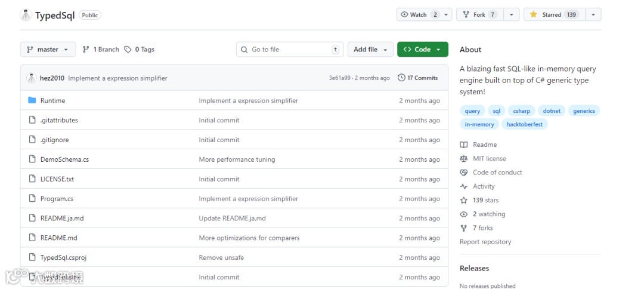Click the commits history clock icon
The width and height of the screenshot is (644, 289).
[x=401, y=78]
